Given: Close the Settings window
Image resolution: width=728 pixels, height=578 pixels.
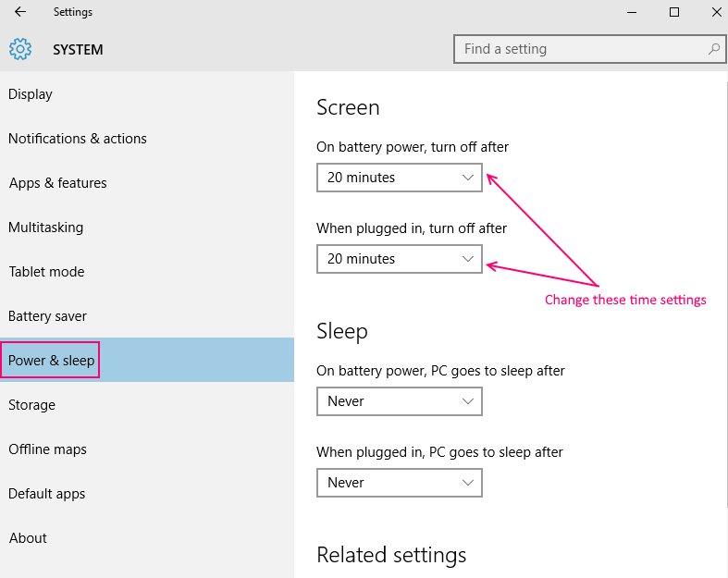Looking at the screenshot, I should pos(717,12).
